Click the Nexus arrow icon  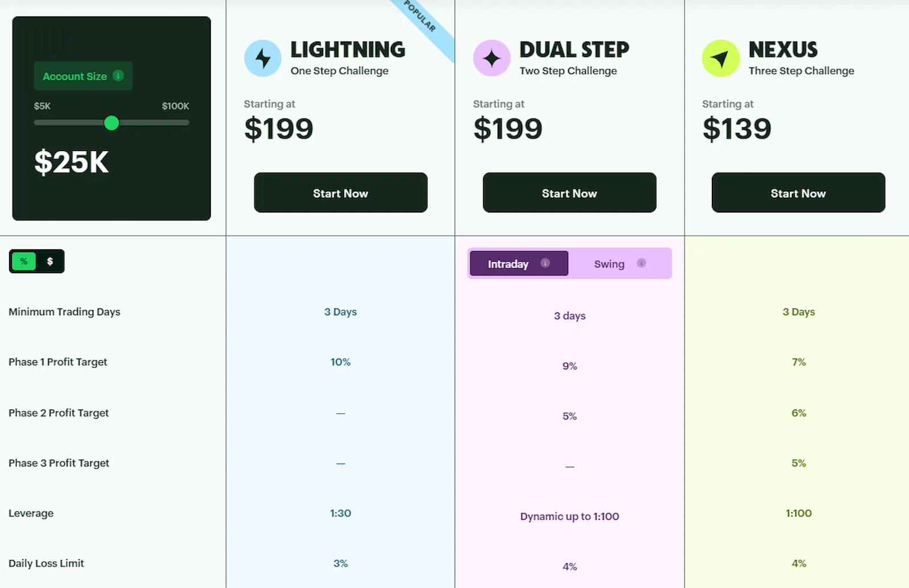pos(720,58)
